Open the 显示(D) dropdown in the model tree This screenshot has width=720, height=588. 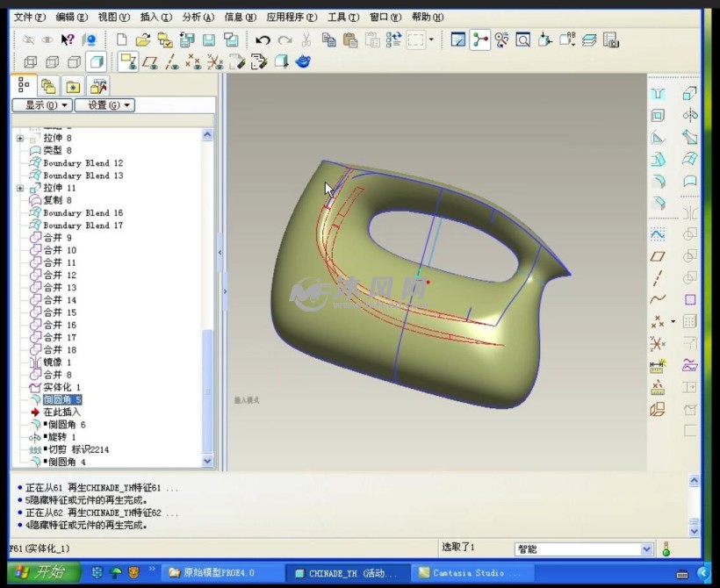pos(42,105)
